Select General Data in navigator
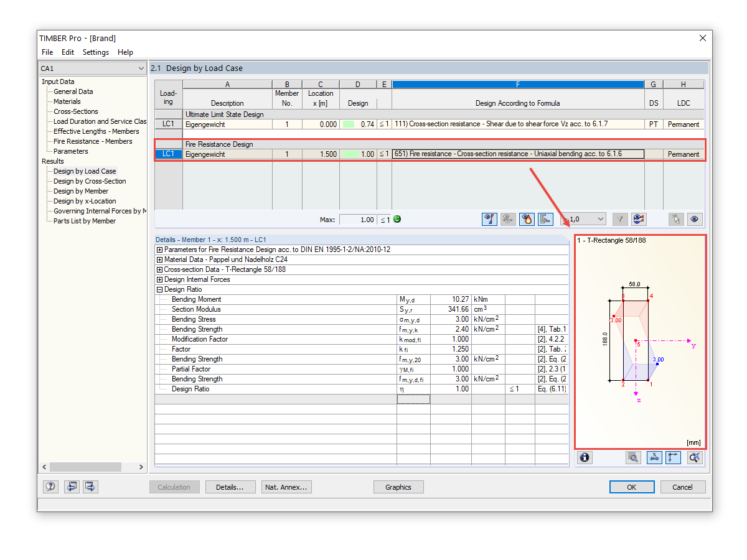The width and height of the screenshot is (747, 560). 73,91
